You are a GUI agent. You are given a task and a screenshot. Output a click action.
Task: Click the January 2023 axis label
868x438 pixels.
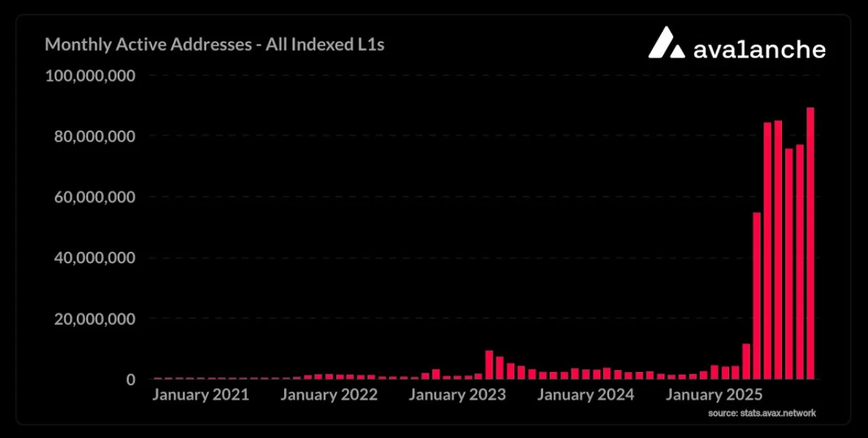[x=457, y=395]
